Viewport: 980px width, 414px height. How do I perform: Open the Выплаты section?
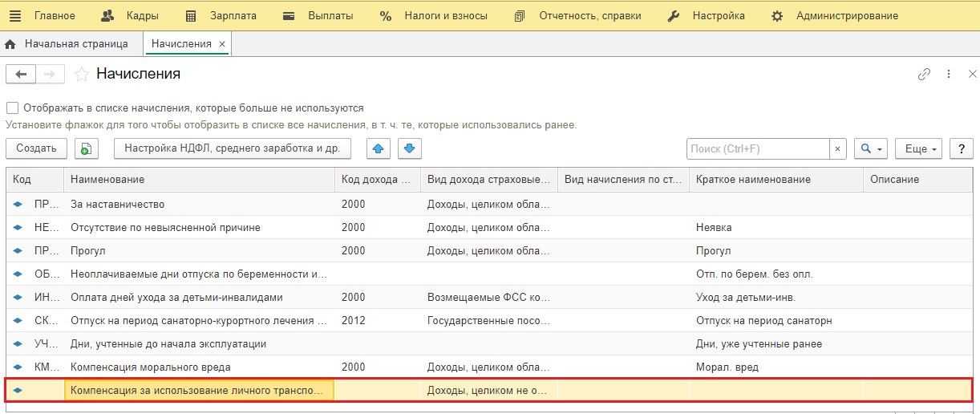[x=318, y=15]
